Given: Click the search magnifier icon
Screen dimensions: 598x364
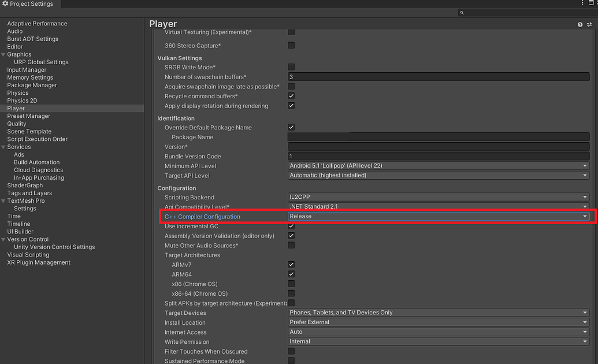Looking at the screenshot, I should (461, 12).
